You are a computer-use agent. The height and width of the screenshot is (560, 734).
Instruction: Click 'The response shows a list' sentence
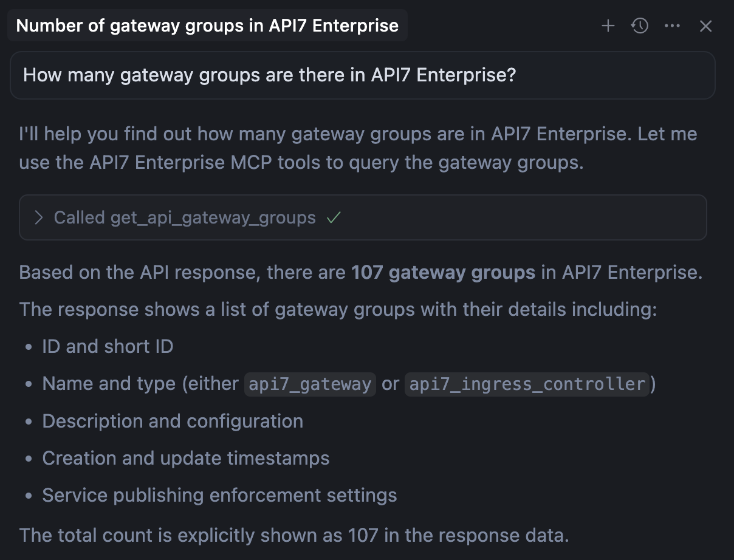[x=338, y=309]
